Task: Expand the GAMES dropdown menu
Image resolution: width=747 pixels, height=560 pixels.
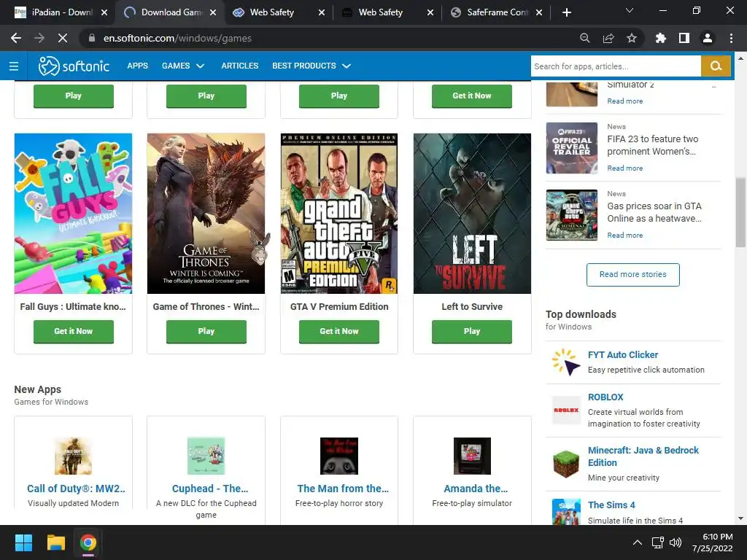Action: point(183,66)
